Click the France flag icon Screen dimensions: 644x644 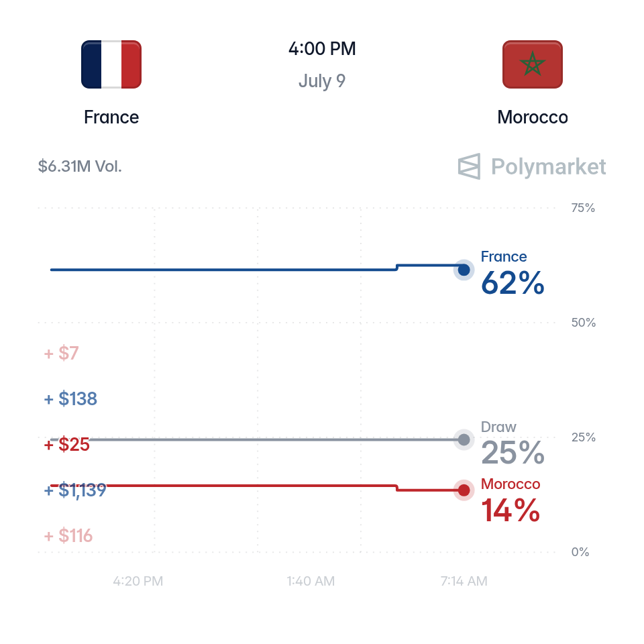(111, 64)
